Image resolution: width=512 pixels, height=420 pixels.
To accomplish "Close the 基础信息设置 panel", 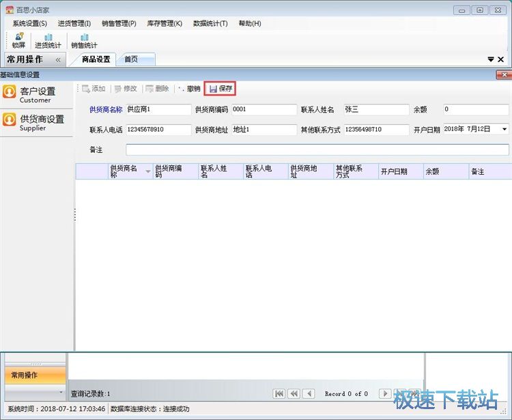I will 504,74.
